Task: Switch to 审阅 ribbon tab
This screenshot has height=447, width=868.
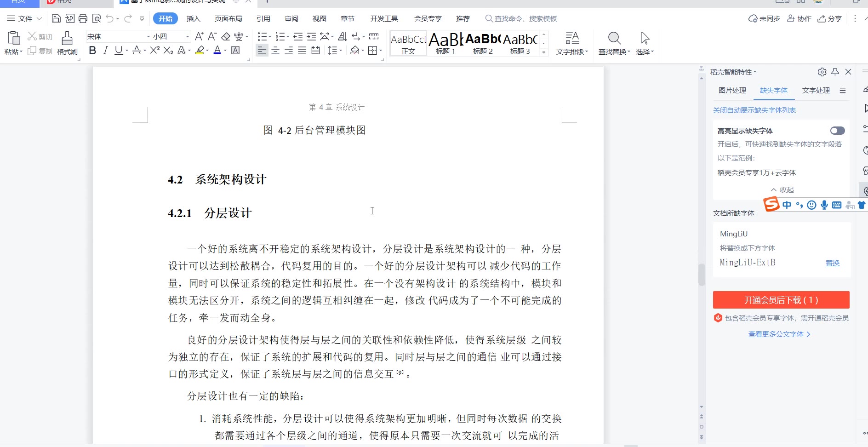Action: (x=291, y=18)
